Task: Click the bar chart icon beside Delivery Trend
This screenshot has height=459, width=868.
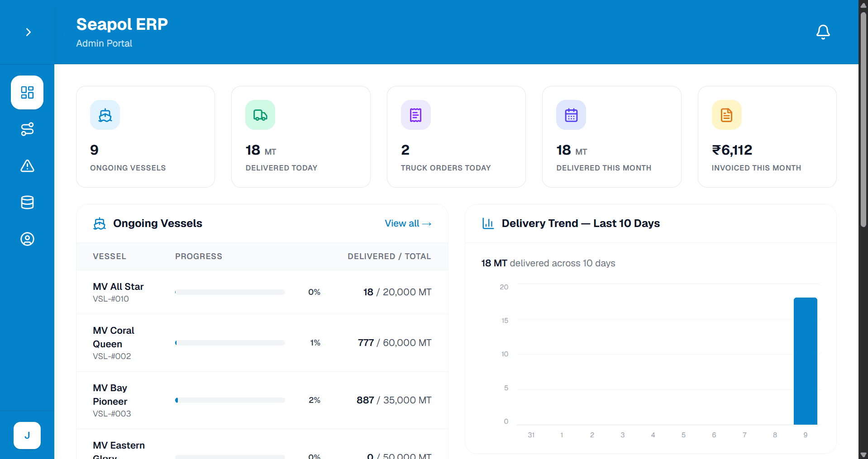Action: click(x=488, y=223)
